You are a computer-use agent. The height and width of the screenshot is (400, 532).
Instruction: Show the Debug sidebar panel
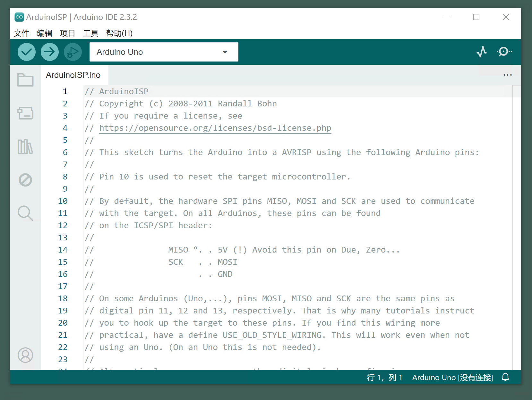[25, 180]
